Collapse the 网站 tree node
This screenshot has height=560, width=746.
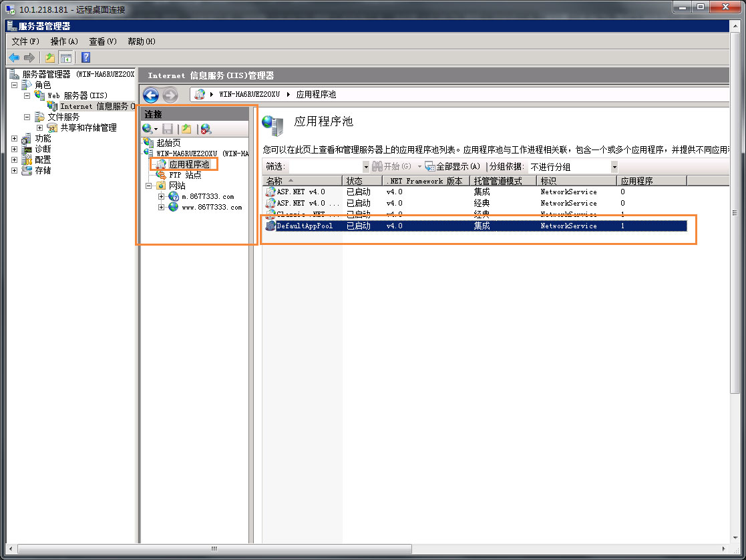pyautogui.click(x=150, y=186)
